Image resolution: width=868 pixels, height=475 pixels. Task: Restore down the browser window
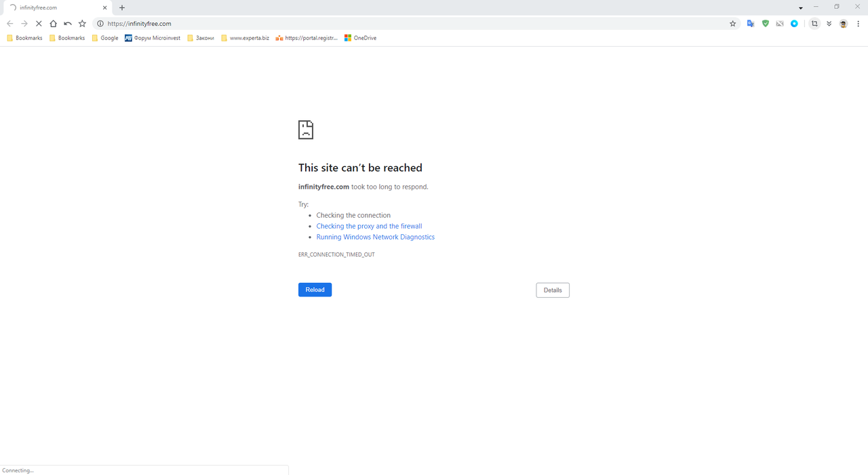pos(837,7)
